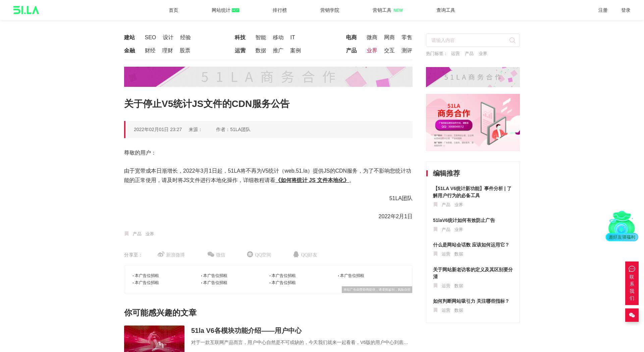Click the search magnifier icon
Screen dimensions: 644x352
point(512,41)
